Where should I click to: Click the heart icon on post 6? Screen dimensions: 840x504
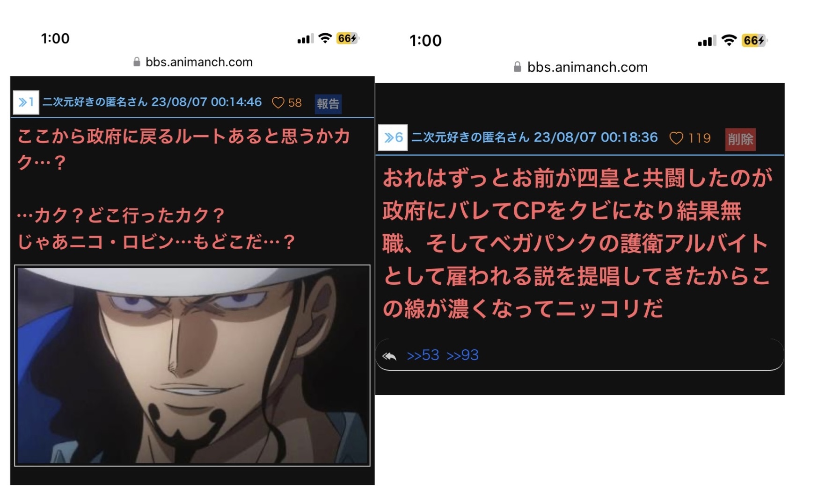pyautogui.click(x=676, y=138)
